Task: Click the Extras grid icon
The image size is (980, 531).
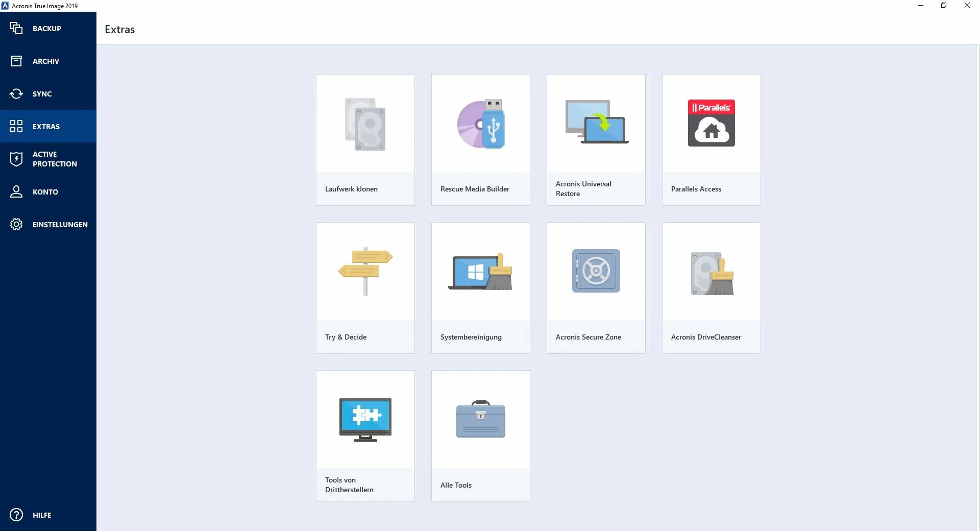Action: click(16, 126)
